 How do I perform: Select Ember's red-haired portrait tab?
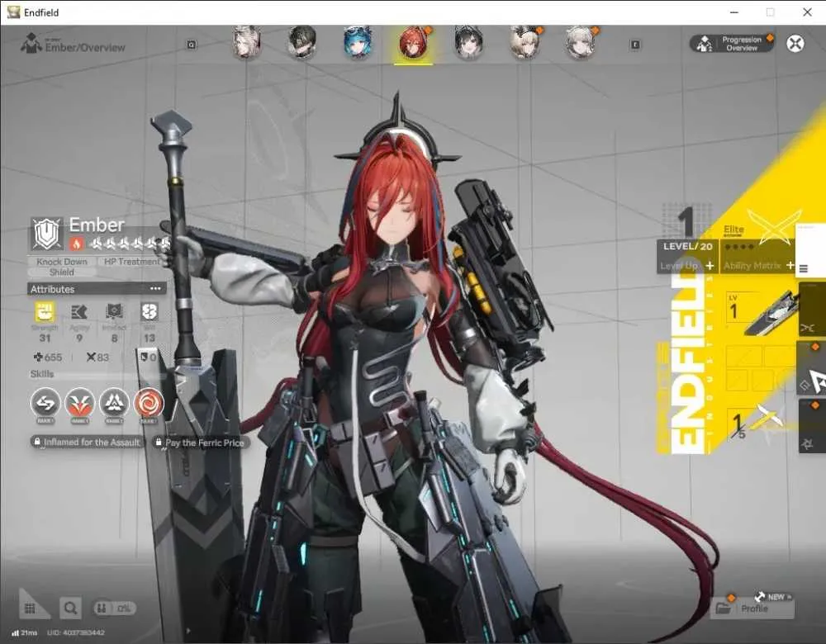[414, 43]
